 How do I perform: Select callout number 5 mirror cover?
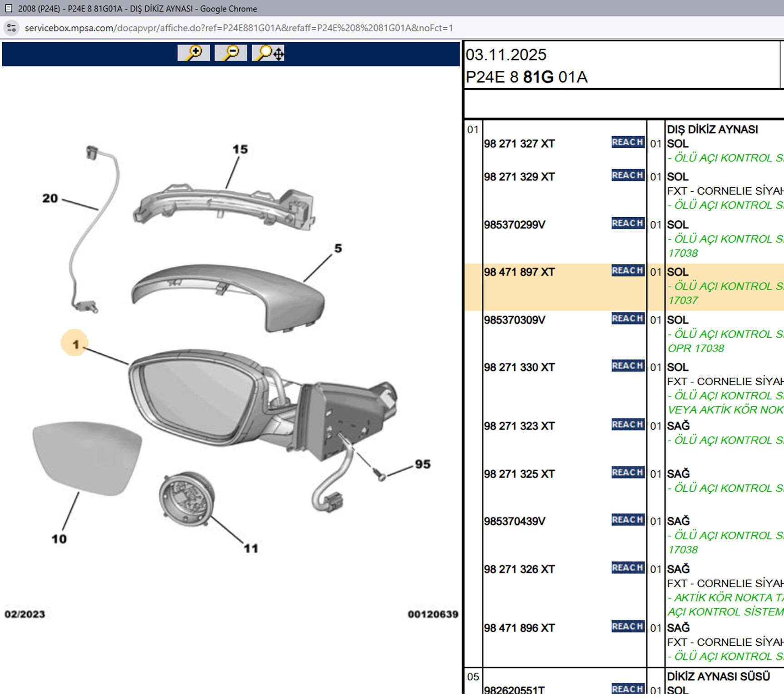click(x=338, y=249)
